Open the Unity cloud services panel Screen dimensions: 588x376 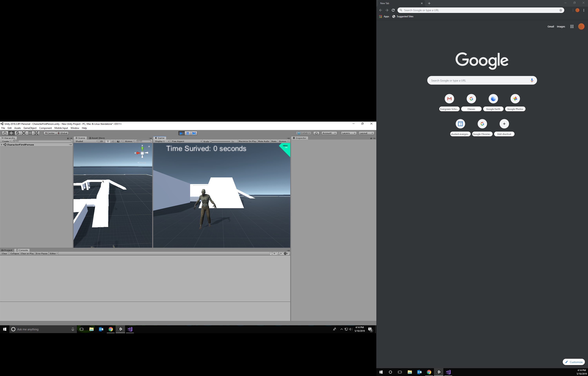(x=316, y=133)
